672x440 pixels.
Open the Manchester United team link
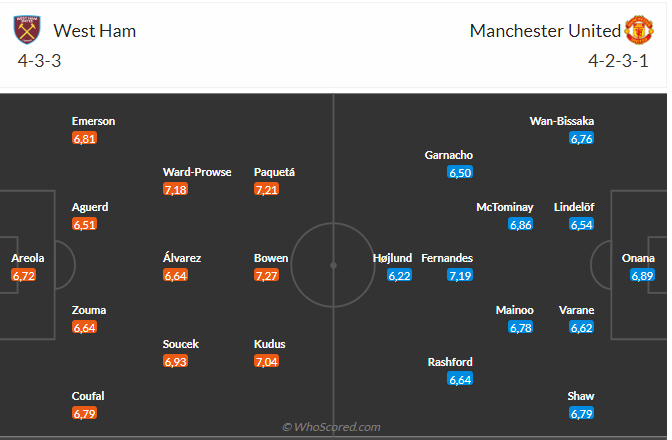coord(545,31)
